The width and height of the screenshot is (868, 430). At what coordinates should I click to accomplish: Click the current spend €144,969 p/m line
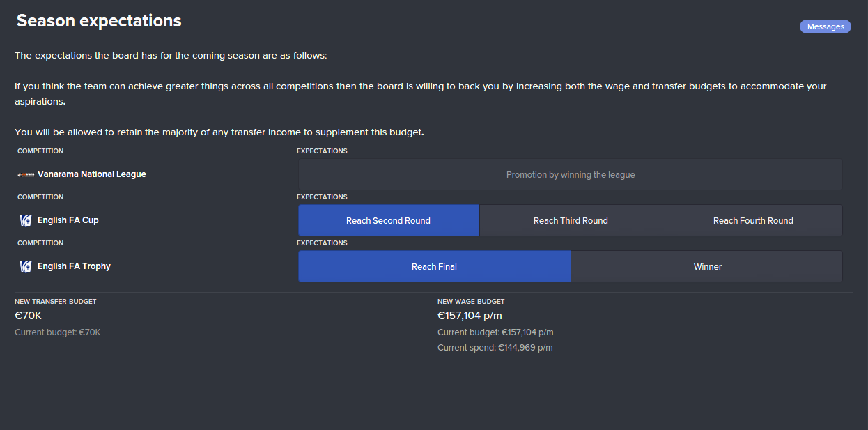tap(495, 348)
